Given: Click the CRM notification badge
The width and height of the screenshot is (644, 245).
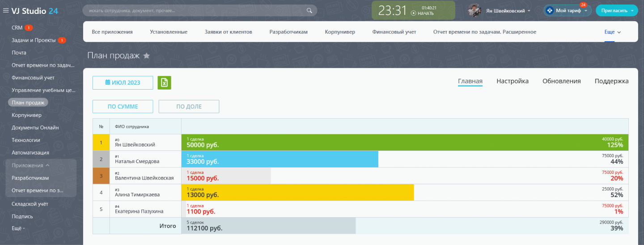Looking at the screenshot, I should [x=29, y=28].
